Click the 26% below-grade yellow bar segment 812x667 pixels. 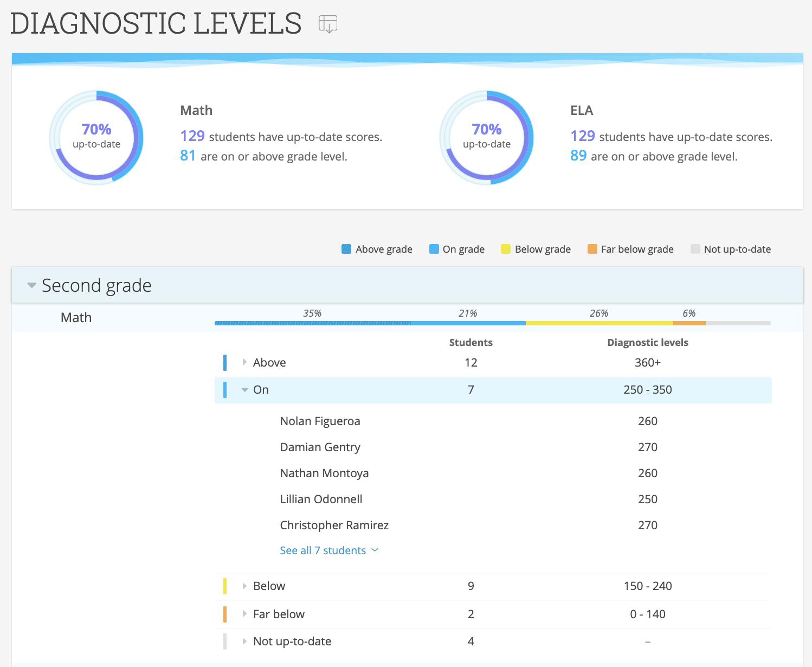click(x=599, y=323)
